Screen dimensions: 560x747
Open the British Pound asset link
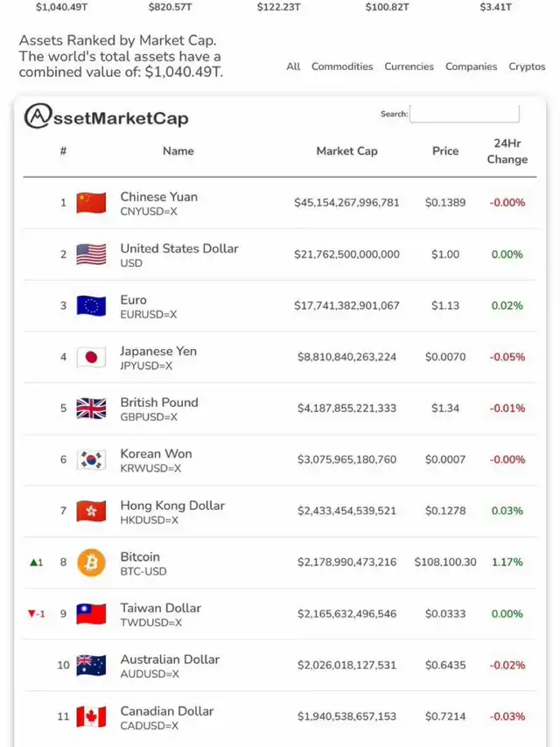pos(159,402)
